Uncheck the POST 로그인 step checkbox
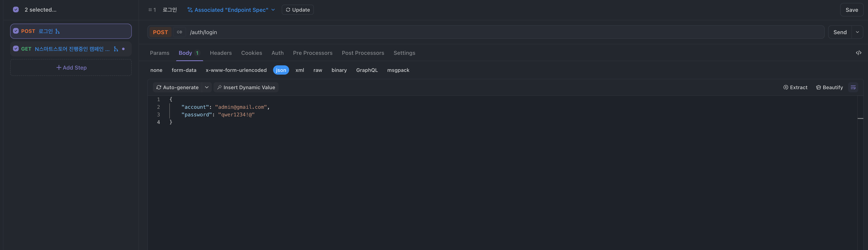Image resolution: width=868 pixels, height=250 pixels. pos(16,31)
